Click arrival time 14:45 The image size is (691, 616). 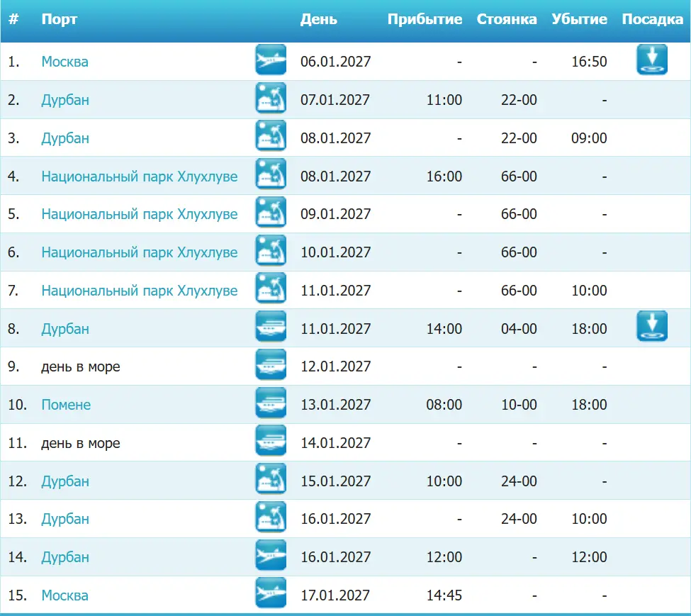point(444,595)
